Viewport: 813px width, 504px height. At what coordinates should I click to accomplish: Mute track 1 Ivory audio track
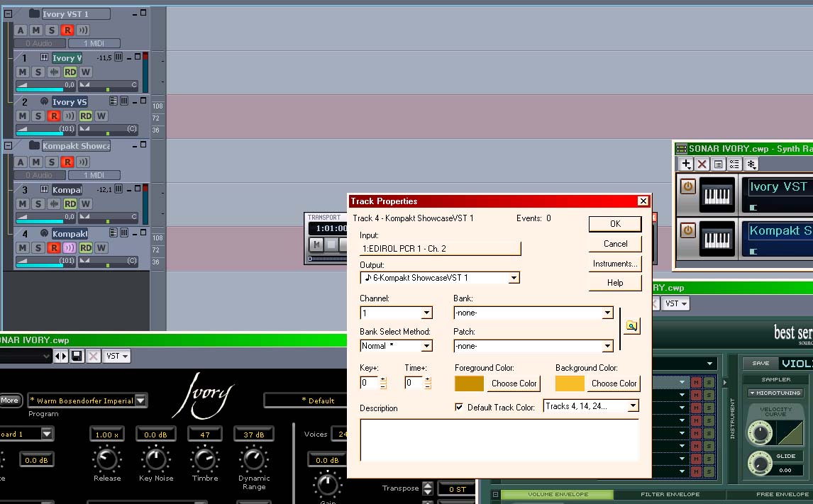coord(22,72)
